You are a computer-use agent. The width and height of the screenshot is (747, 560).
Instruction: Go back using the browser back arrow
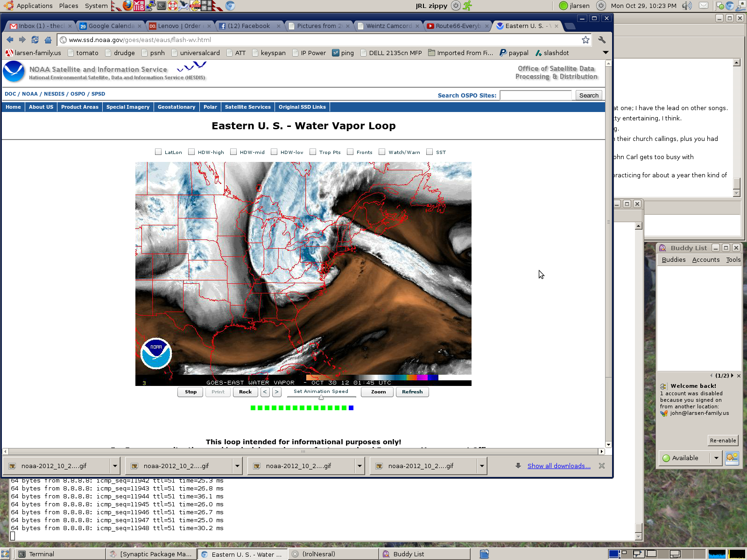[10, 40]
